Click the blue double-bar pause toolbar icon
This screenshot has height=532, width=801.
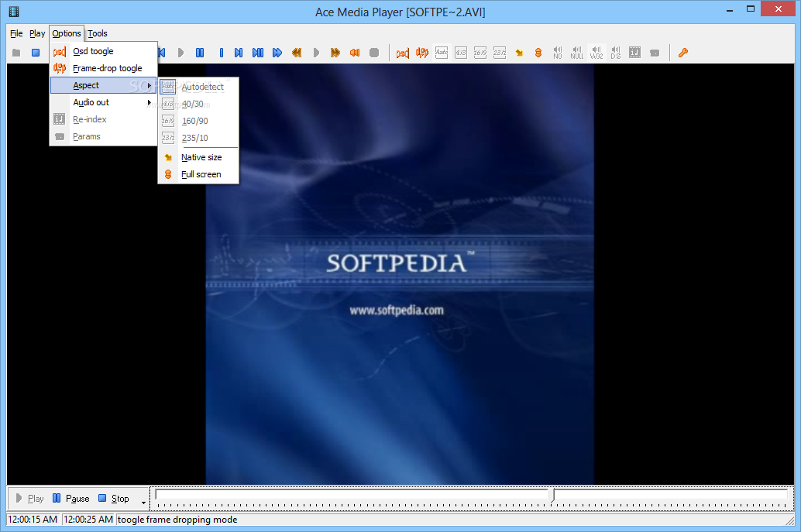200,53
